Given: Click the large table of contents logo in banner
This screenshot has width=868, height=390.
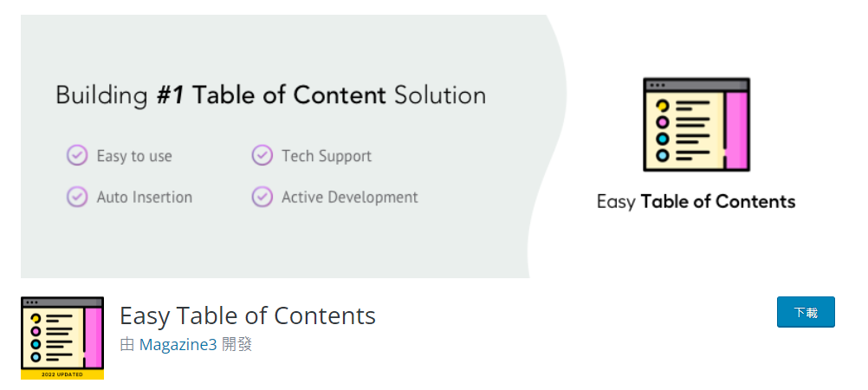Looking at the screenshot, I should click(696, 125).
